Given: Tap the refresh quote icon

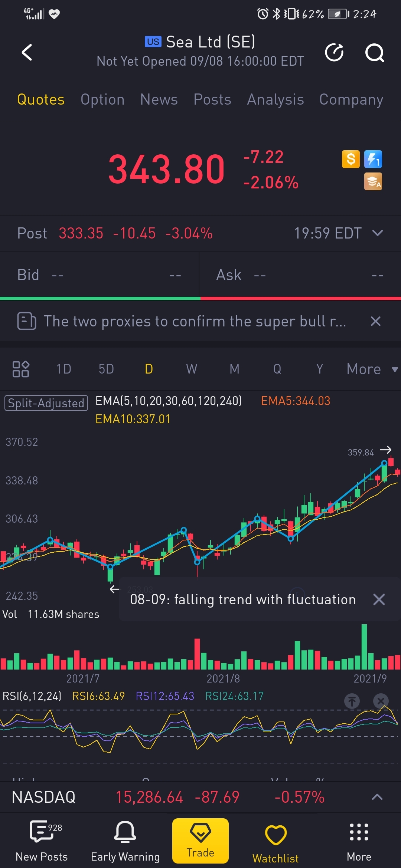Looking at the screenshot, I should pos(334,52).
